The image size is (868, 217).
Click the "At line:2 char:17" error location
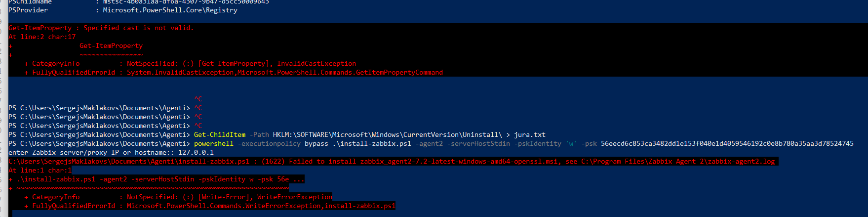42,37
